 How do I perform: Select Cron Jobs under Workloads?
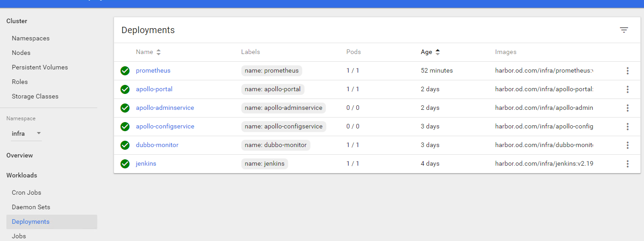[x=26, y=192]
